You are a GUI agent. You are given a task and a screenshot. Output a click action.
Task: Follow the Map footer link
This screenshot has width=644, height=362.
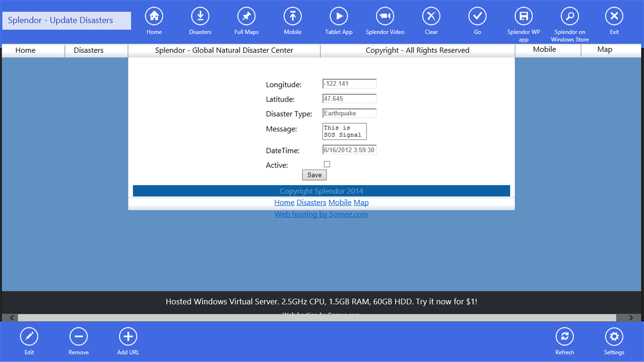coord(361,202)
